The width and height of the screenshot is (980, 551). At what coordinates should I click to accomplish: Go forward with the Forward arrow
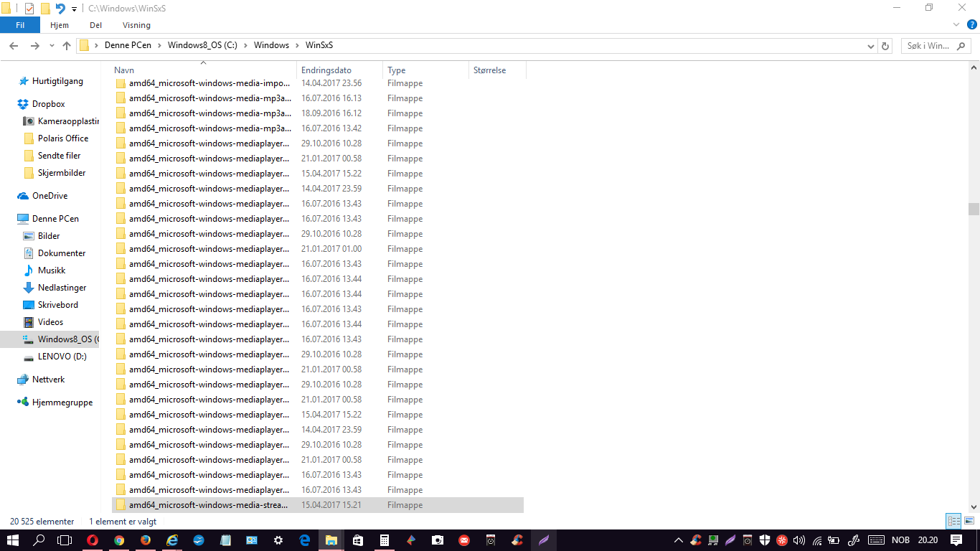[x=34, y=45]
